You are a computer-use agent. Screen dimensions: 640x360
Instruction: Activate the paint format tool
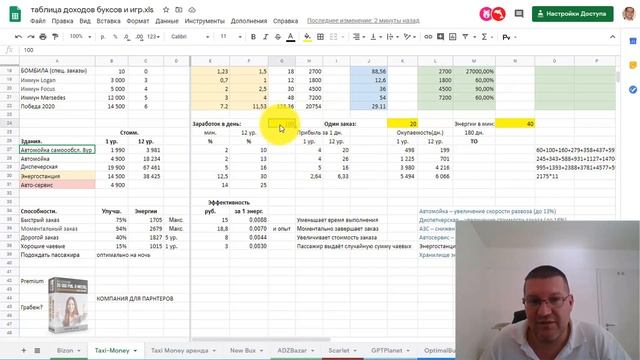click(x=55, y=37)
